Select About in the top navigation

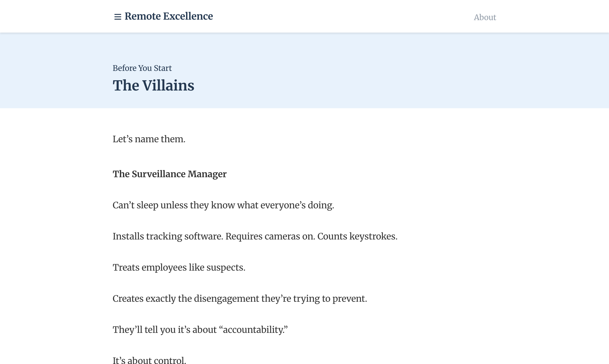485,17
